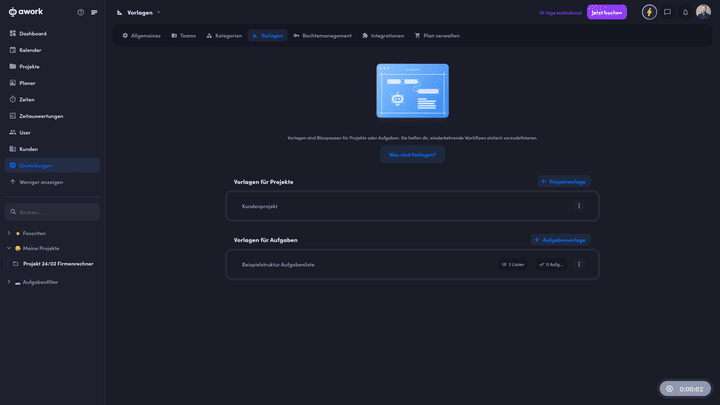Open the user profile avatar

tap(703, 12)
